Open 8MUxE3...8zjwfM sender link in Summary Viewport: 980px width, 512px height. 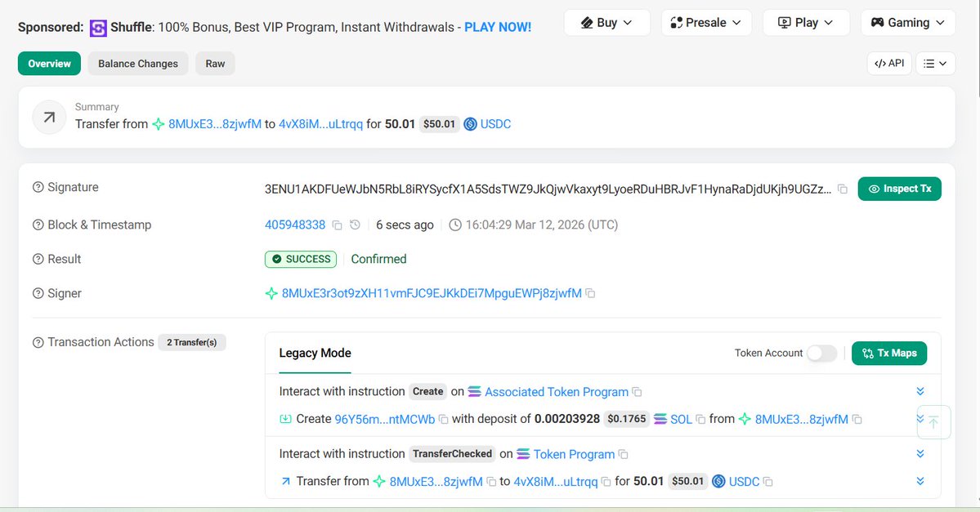point(215,124)
